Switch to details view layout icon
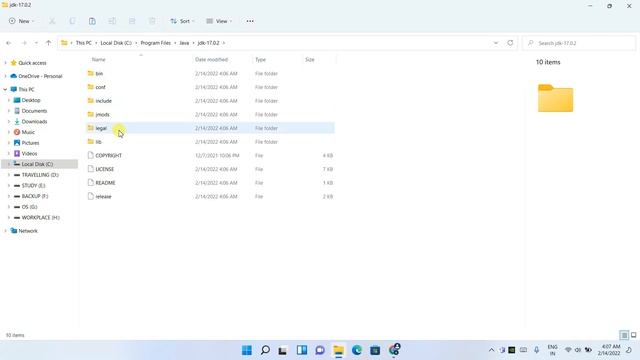Screen dimensions: 640x360 click(624, 335)
